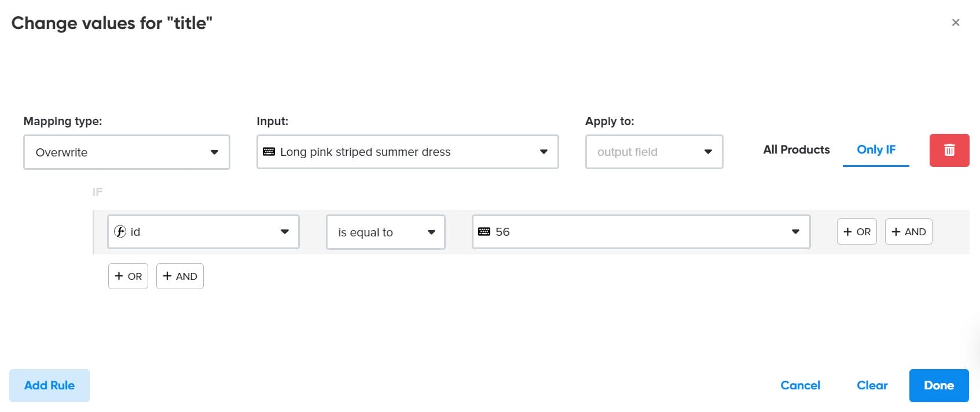Click the Clear link
The image size is (980, 412).
872,385
